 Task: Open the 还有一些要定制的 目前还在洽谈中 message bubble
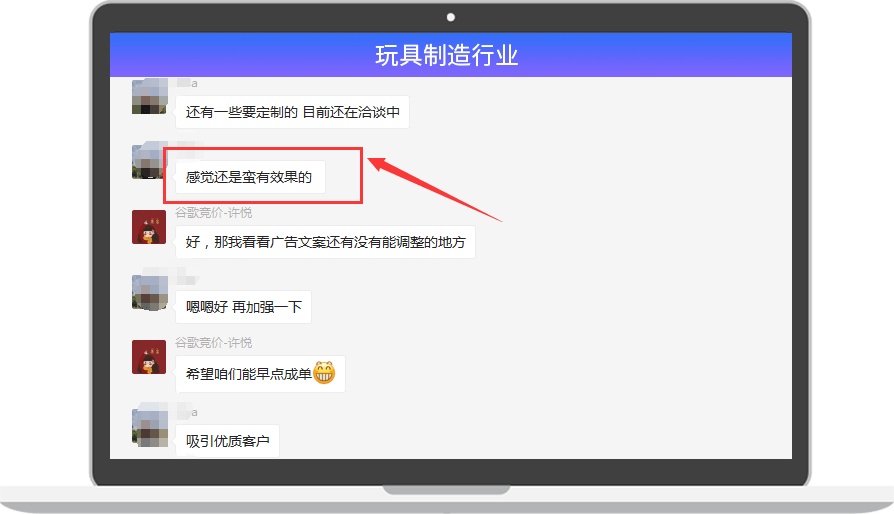[292, 112]
